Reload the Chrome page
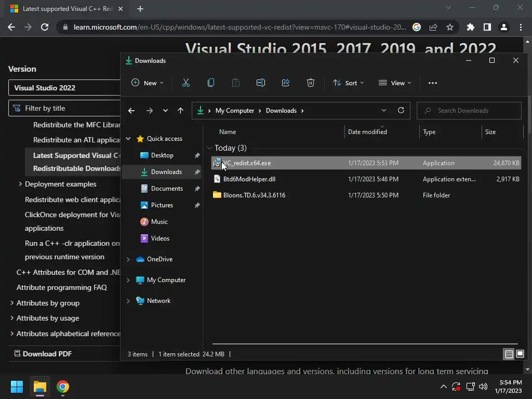 coord(45,27)
